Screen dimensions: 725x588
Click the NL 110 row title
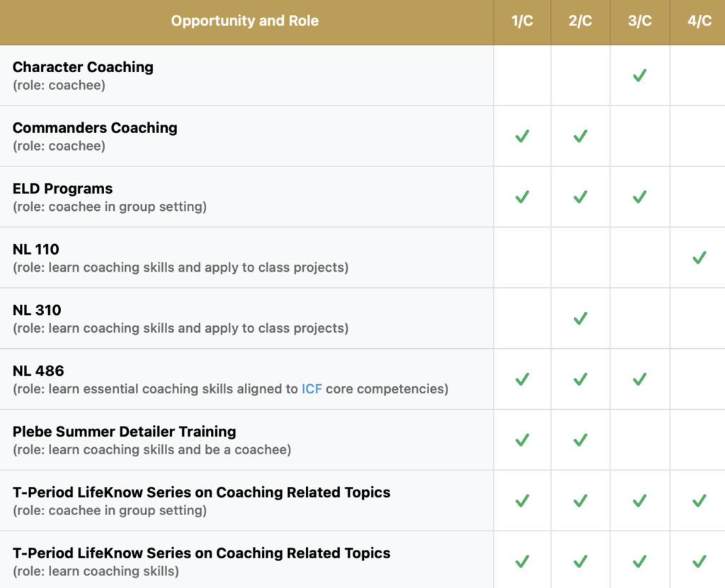[x=36, y=250]
